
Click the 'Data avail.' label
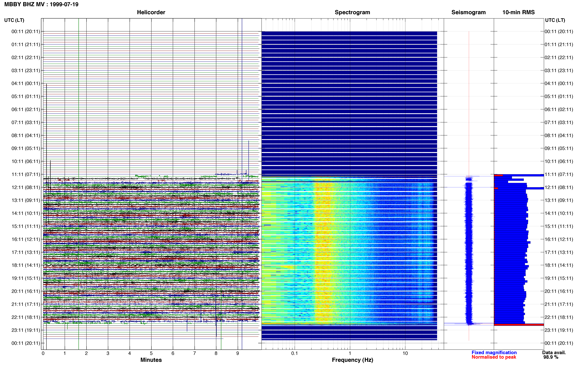point(554,353)
